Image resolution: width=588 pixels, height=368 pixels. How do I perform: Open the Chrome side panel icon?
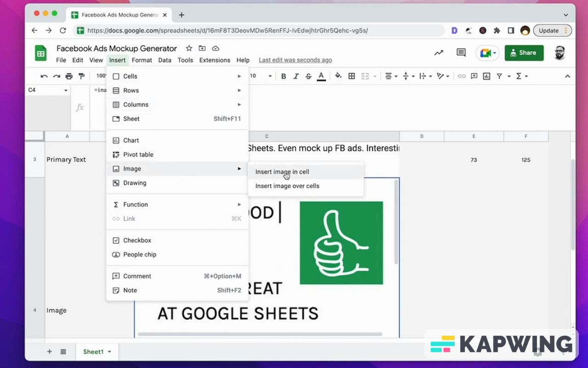click(511, 31)
